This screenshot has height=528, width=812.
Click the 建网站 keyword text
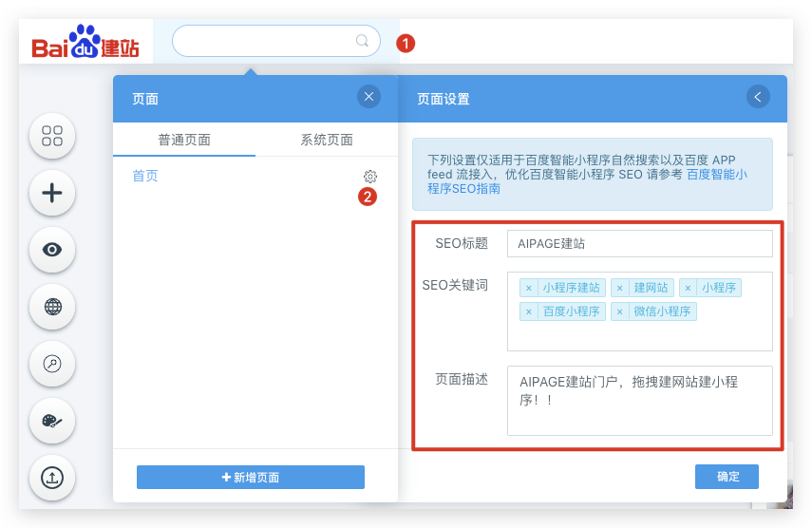coord(651,288)
